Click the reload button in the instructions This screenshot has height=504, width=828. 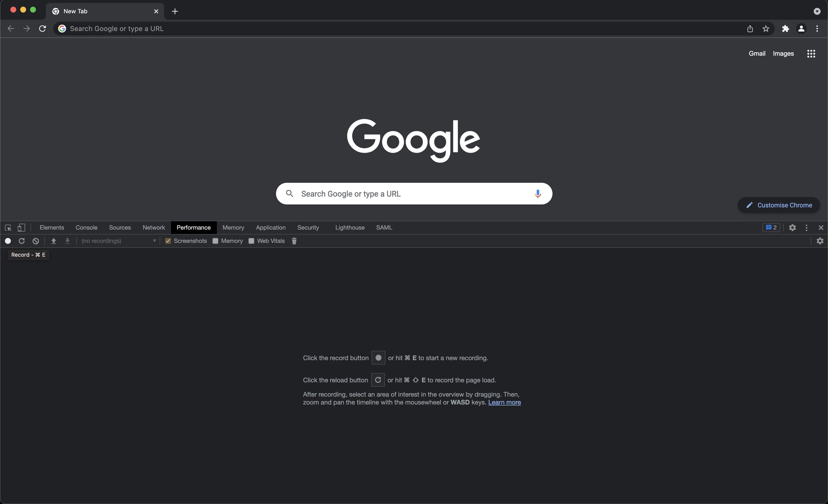378,380
